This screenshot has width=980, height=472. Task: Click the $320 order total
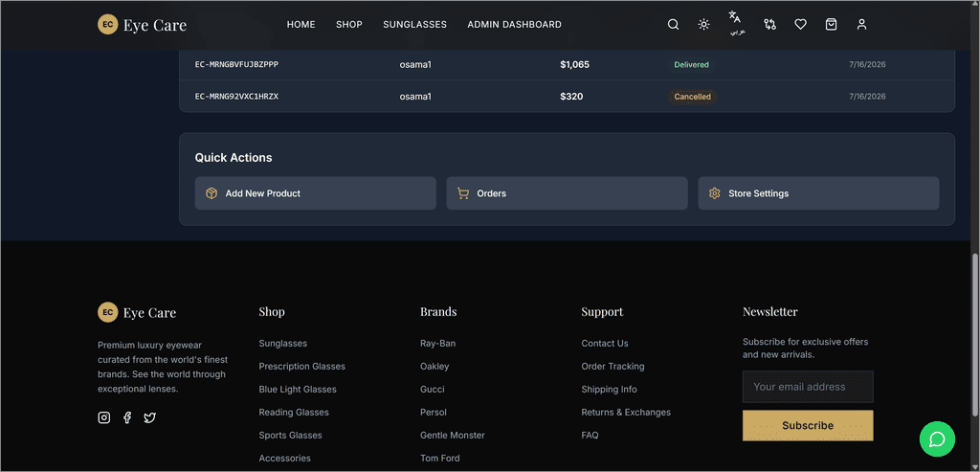coord(572,97)
